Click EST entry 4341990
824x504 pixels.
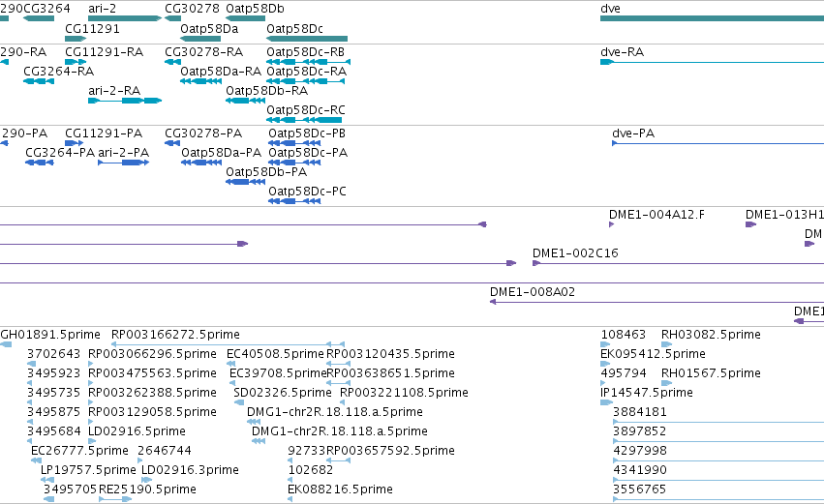point(640,470)
